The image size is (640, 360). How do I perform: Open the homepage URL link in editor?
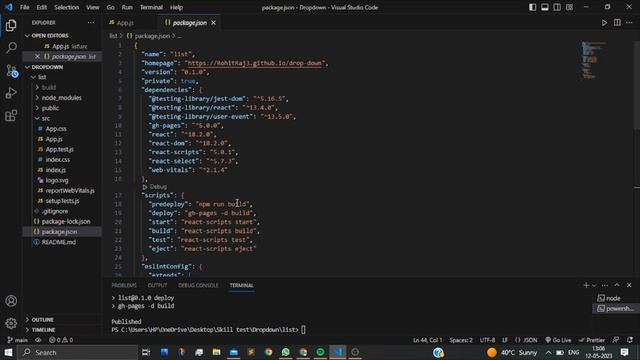(x=255, y=63)
